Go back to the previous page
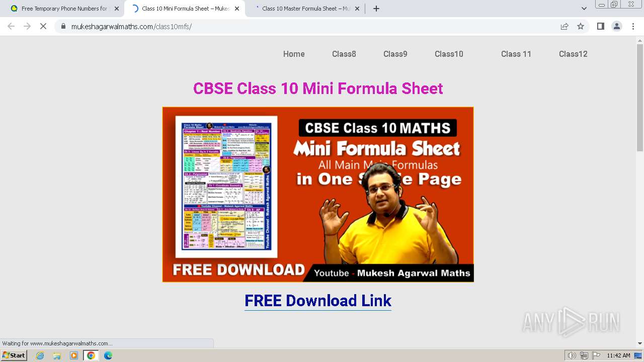644x362 pixels. tap(11, 26)
